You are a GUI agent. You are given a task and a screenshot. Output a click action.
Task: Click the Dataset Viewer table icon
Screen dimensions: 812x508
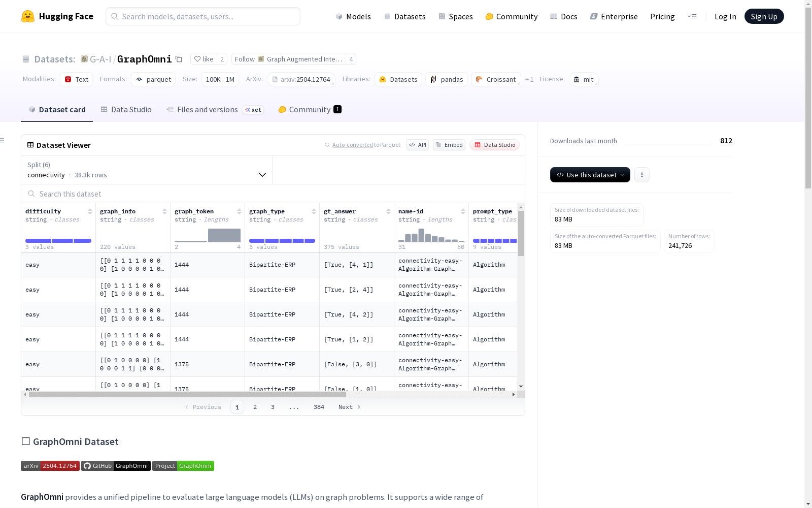(30, 145)
